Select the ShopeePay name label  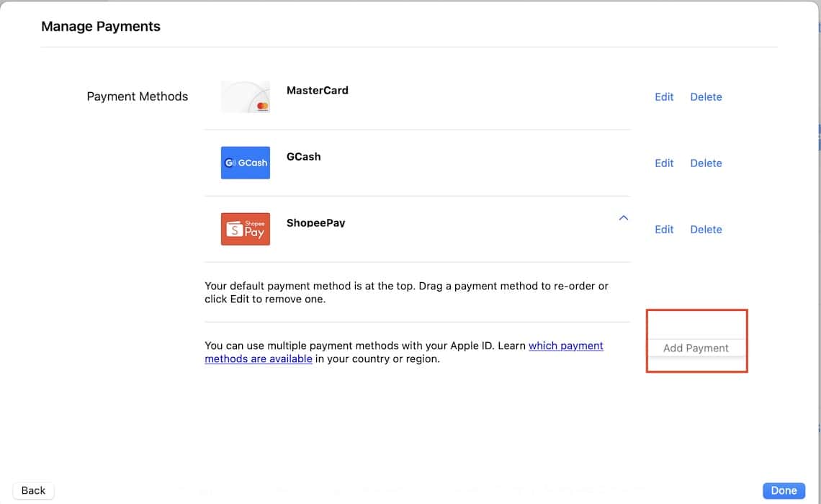(316, 222)
